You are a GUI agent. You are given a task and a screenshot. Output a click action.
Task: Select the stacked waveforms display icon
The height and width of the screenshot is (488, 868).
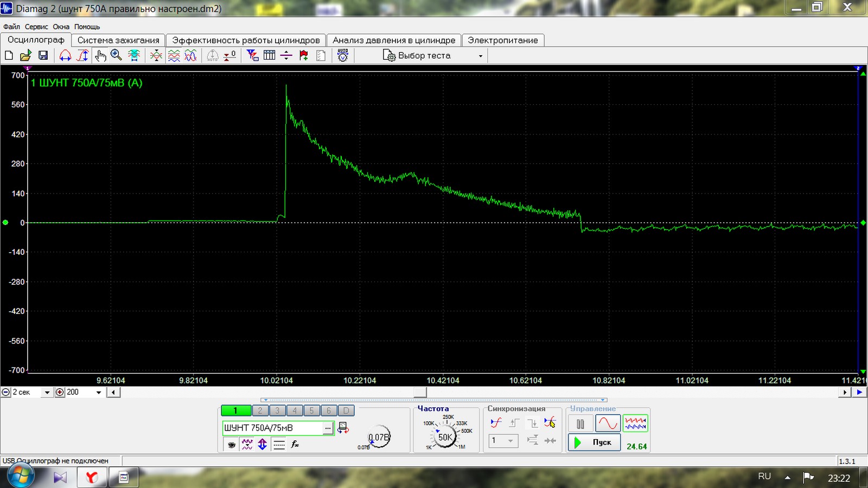click(174, 55)
